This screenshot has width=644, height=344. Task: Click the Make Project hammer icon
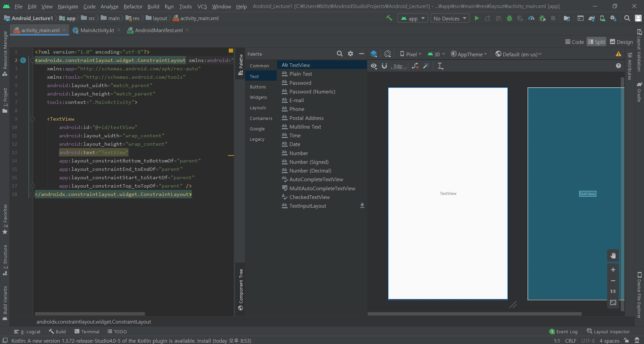pos(389,18)
